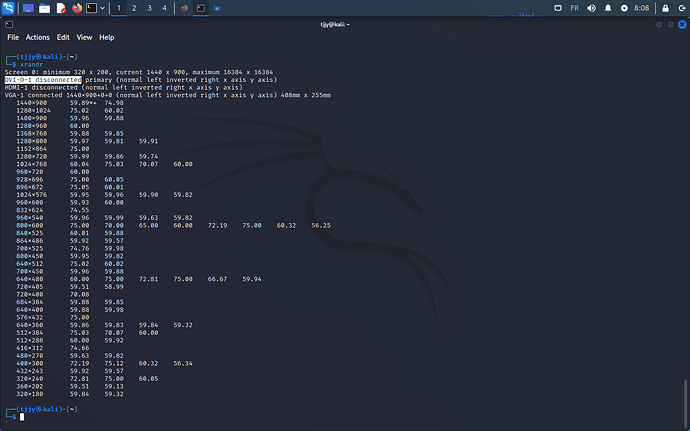The width and height of the screenshot is (690, 431).
Task: Open the Help menu
Action: tap(106, 37)
